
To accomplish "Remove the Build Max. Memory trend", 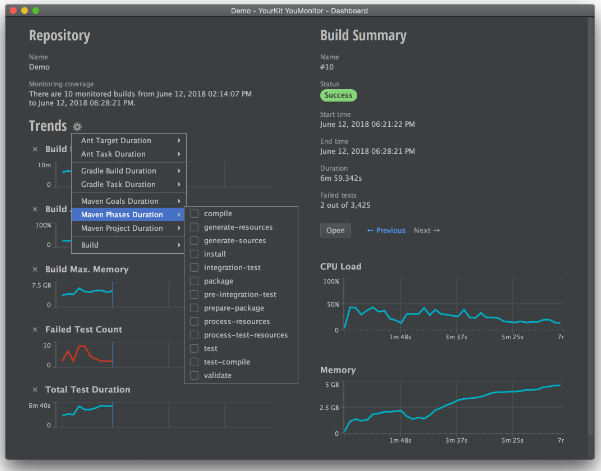I will (35, 270).
